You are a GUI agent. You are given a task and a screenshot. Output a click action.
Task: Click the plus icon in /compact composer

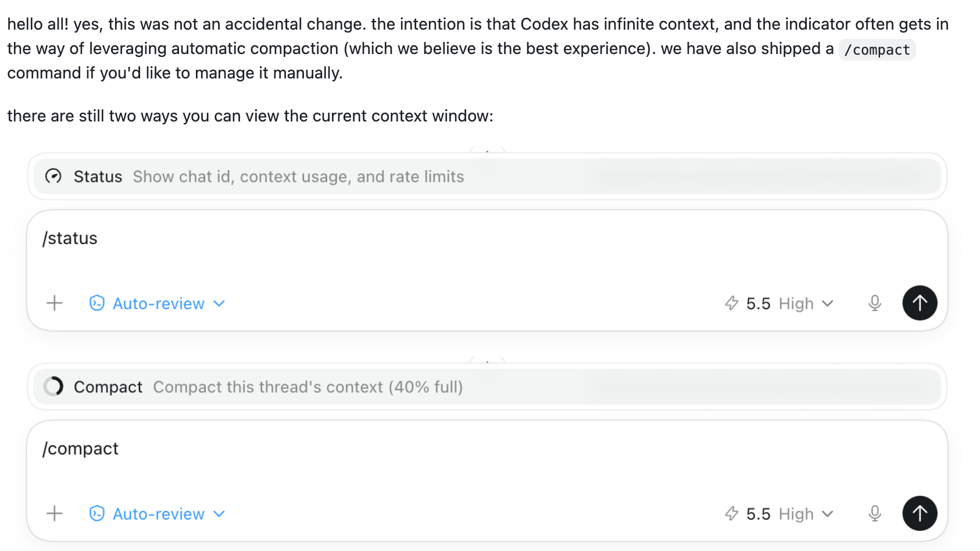pos(54,513)
